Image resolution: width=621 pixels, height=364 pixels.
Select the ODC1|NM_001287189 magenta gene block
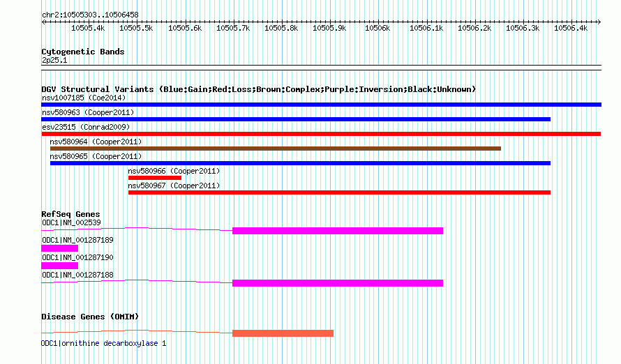coord(59,248)
